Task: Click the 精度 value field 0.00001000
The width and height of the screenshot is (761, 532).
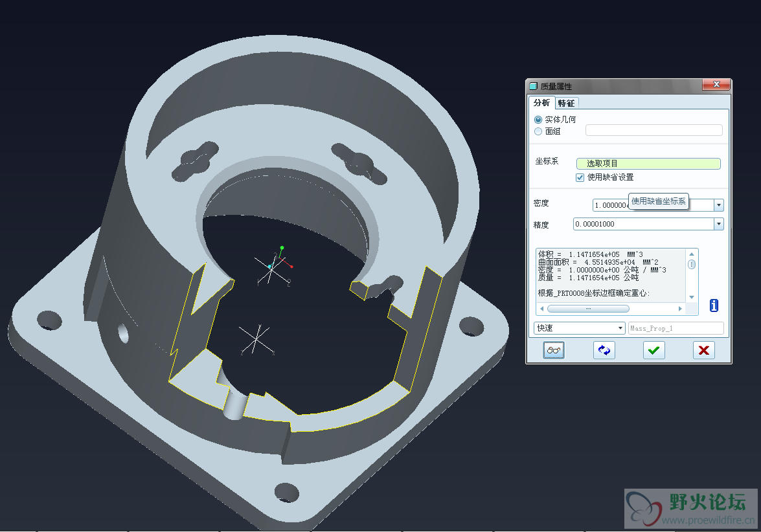Action: (644, 224)
